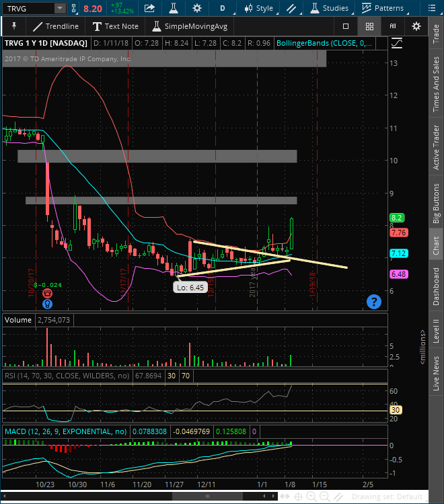444x504 pixels.
Task: Click the magenta 6.48 price bubble
Action: tap(399, 274)
